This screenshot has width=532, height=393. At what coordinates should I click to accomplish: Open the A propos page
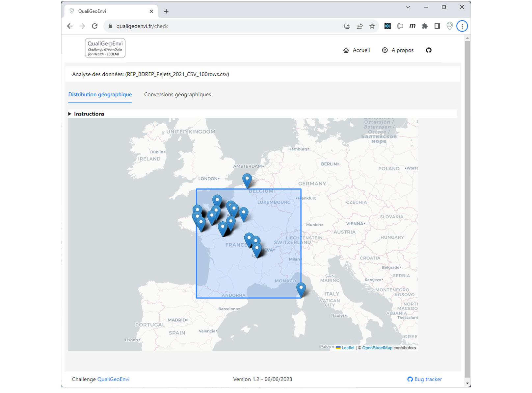point(398,50)
